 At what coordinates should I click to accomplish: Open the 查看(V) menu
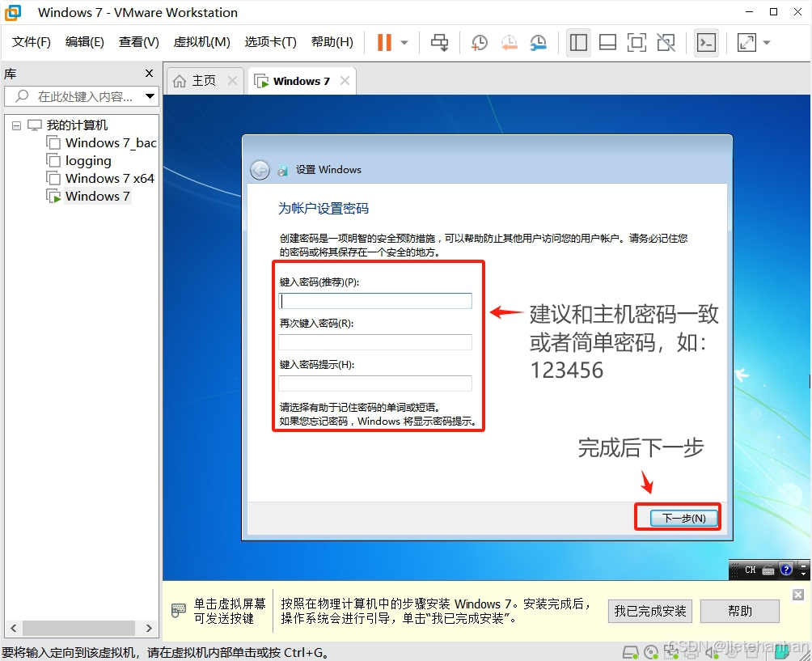tap(138, 42)
